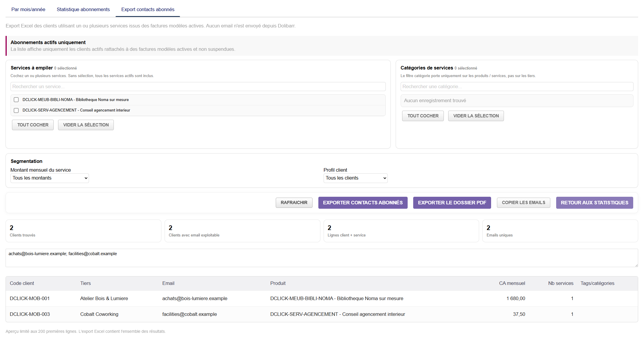Click achats@bois-lumiere.example in the table

(x=195, y=298)
